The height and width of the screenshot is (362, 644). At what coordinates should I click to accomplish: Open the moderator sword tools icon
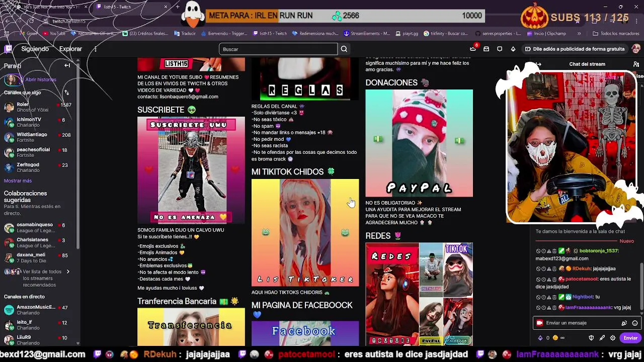coord(602,338)
